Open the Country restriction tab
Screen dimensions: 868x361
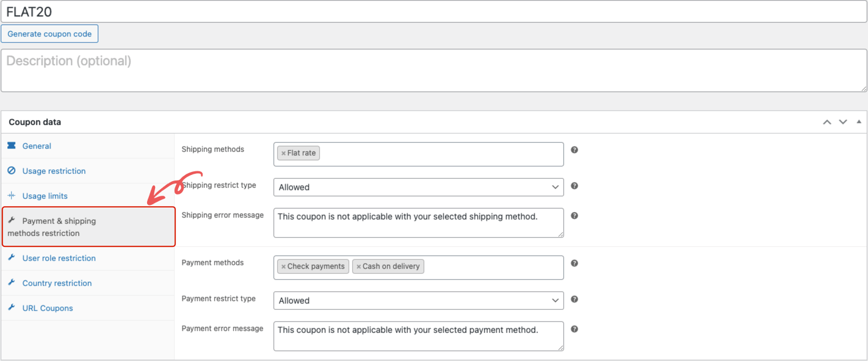pos(57,283)
